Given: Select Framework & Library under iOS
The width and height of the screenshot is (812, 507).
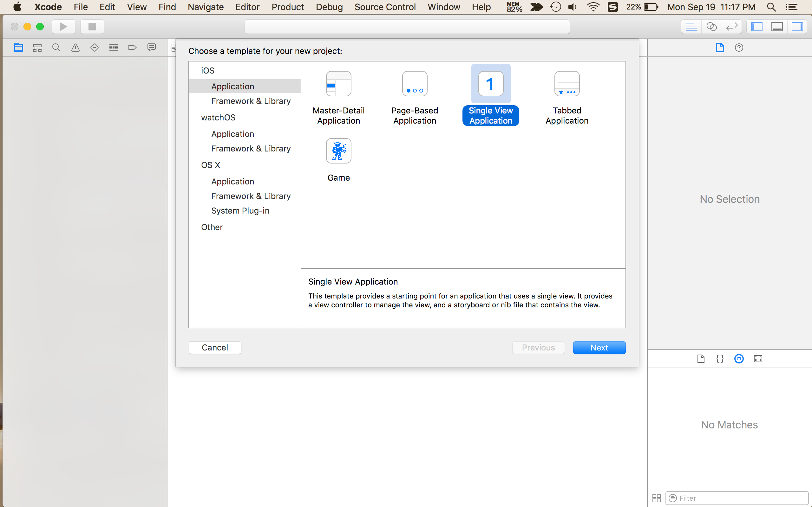Looking at the screenshot, I should (251, 101).
